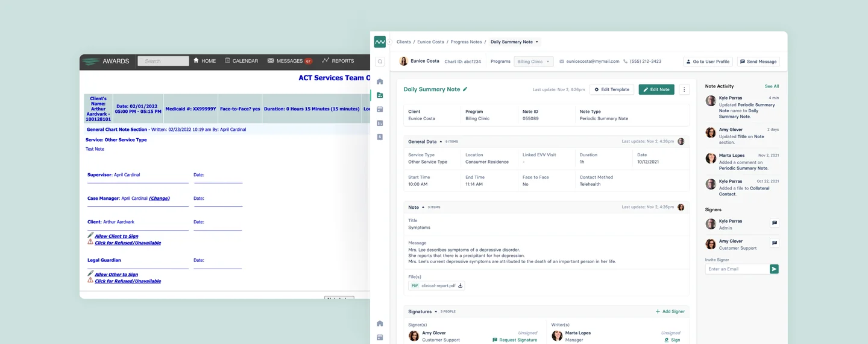Open the Reports chart icon in the sidebar
This screenshot has height=344, width=868.
380,123
